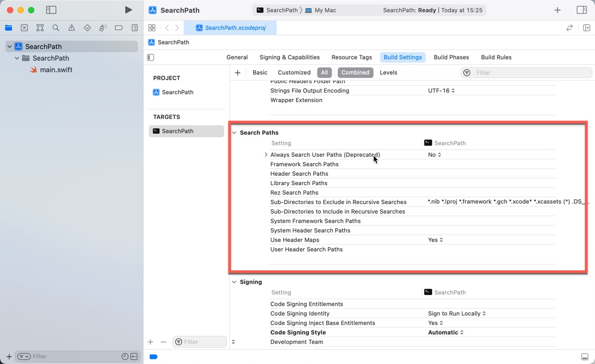The height and width of the screenshot is (364, 595).
Task: Toggle the inspector panel visibility
Action: pos(582,10)
